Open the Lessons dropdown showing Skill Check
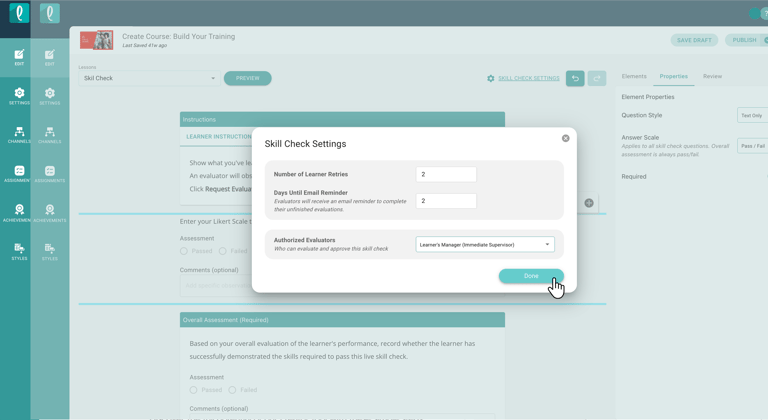The image size is (768, 420). pos(149,78)
